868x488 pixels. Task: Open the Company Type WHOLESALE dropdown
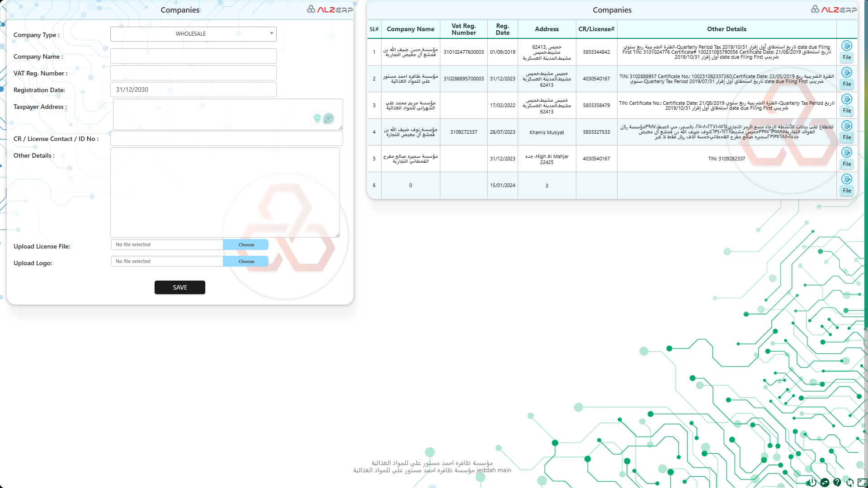coord(193,34)
